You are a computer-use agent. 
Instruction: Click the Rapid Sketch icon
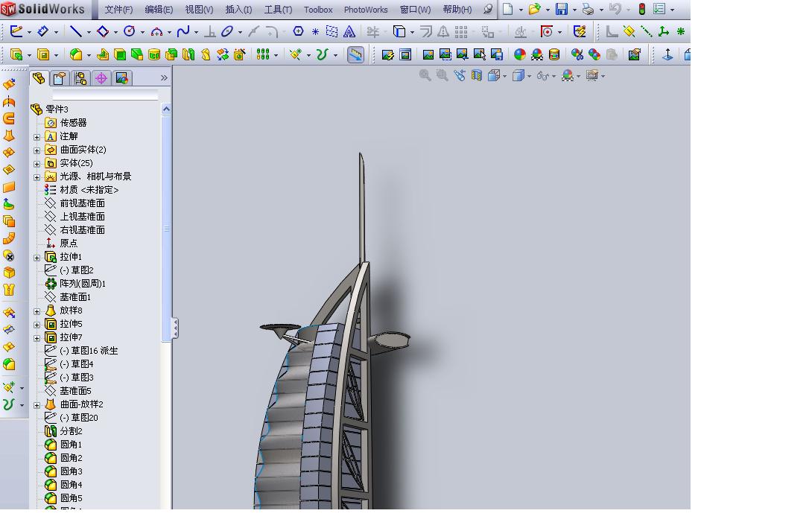580,31
